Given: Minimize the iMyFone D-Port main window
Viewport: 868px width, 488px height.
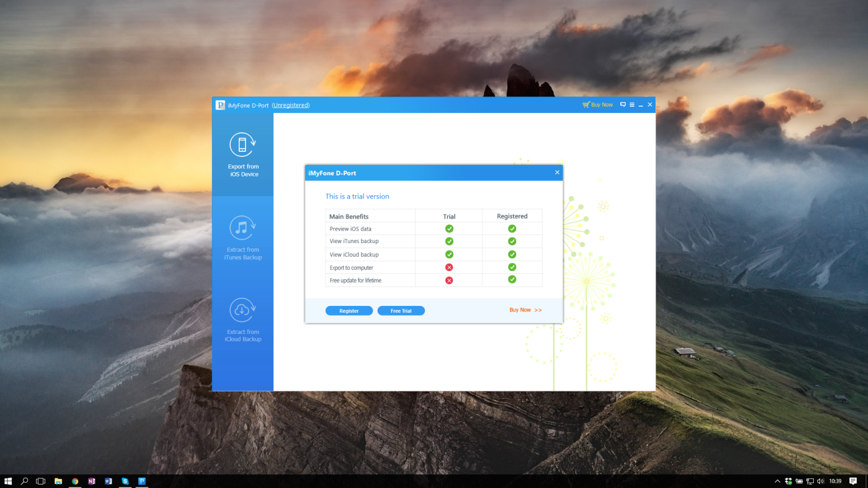Looking at the screenshot, I should pos(641,105).
